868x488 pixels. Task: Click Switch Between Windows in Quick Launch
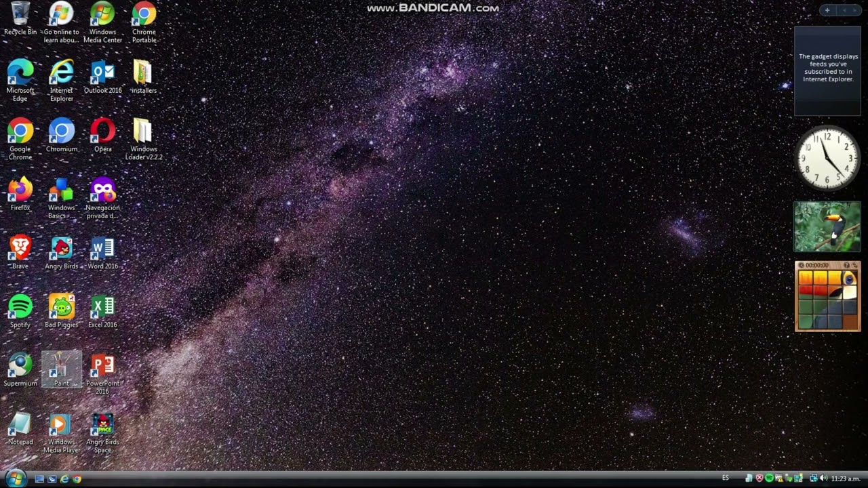[52, 479]
